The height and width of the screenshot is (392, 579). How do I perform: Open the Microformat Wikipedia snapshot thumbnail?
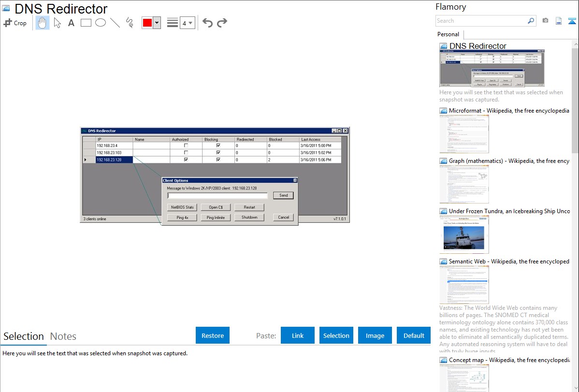464,134
